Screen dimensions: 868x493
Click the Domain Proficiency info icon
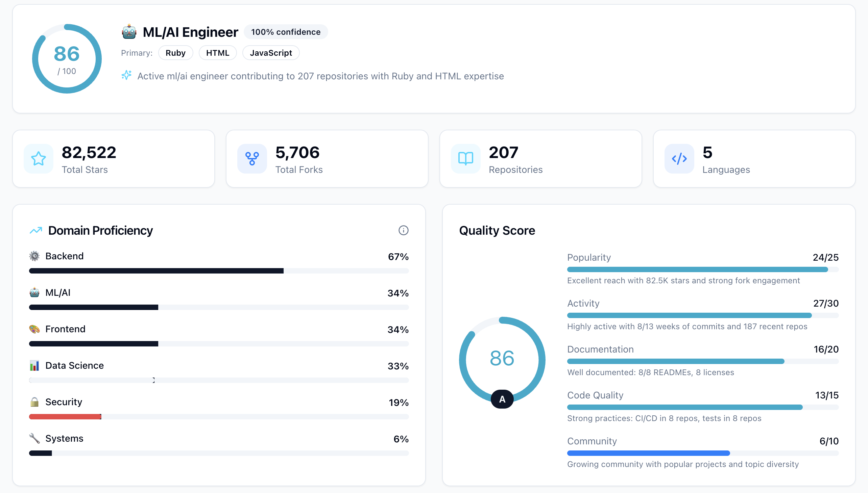403,230
